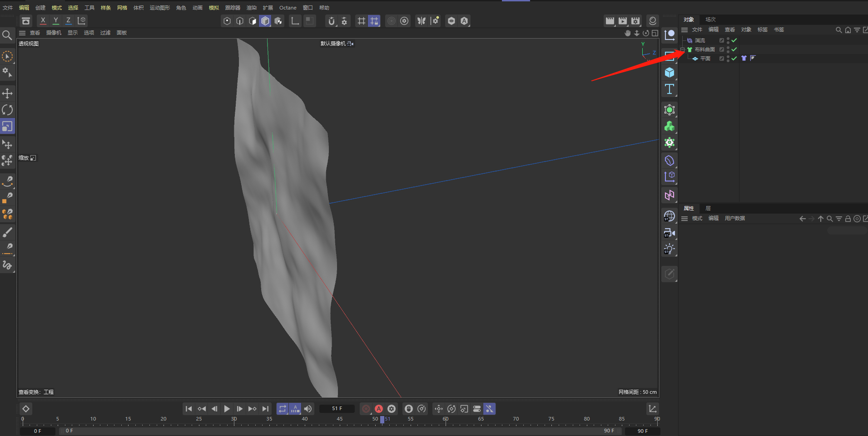Play the animation forward
The height and width of the screenshot is (436, 868).
(x=227, y=409)
